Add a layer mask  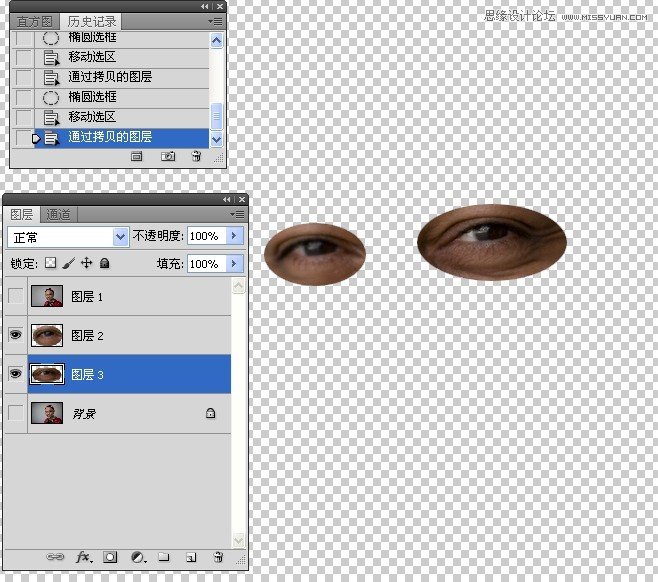[x=110, y=557]
